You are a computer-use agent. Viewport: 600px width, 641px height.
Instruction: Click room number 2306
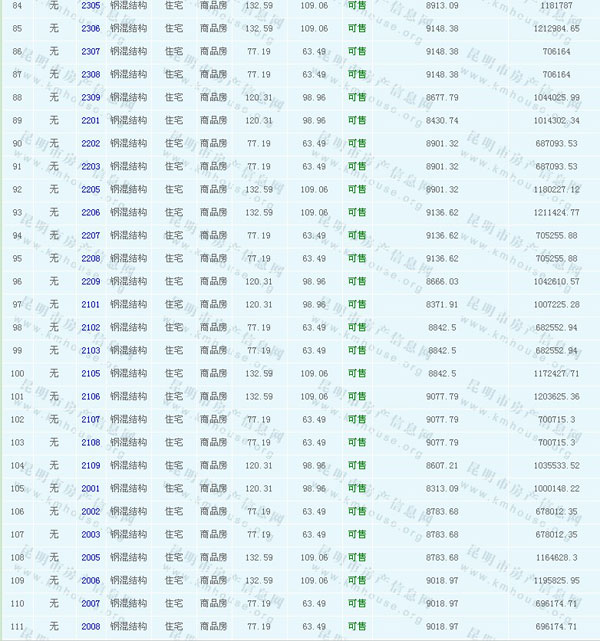90,28
